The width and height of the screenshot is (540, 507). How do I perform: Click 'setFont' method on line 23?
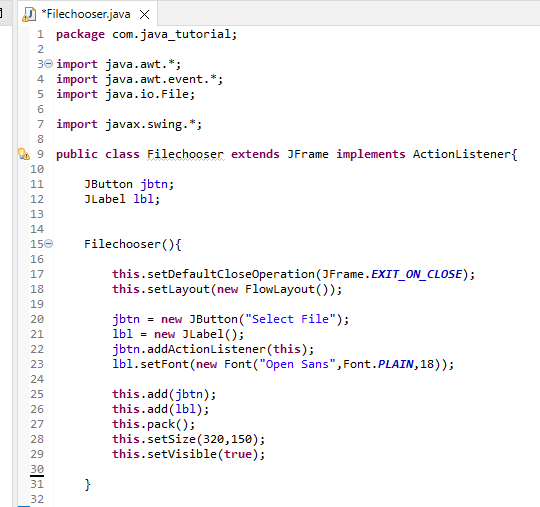click(164, 364)
